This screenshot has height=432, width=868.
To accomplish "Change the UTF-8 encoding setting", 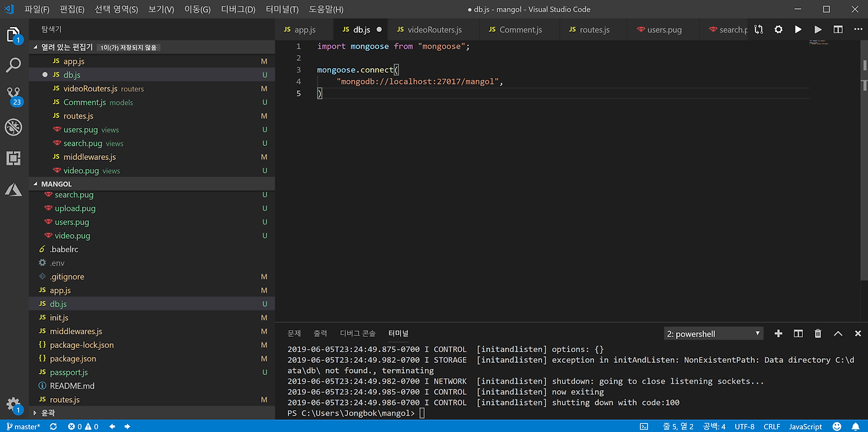I will [x=744, y=427].
